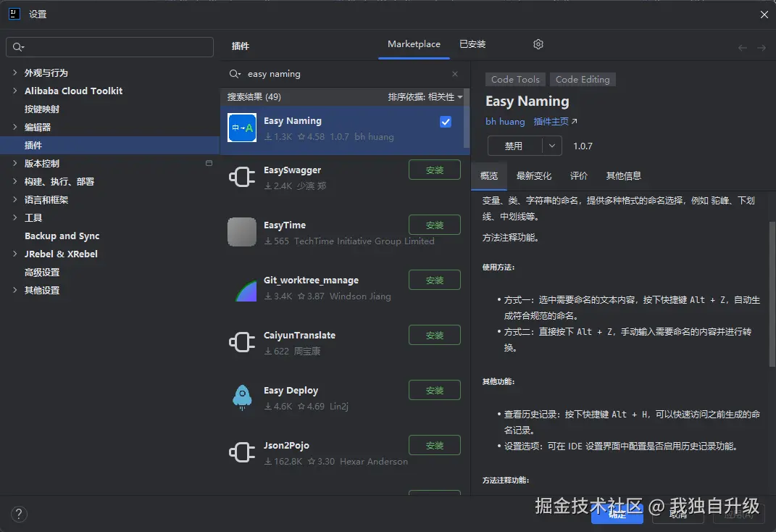This screenshot has width=776, height=532.
Task: Select 高级设置 in settings tree
Action: [x=42, y=273]
